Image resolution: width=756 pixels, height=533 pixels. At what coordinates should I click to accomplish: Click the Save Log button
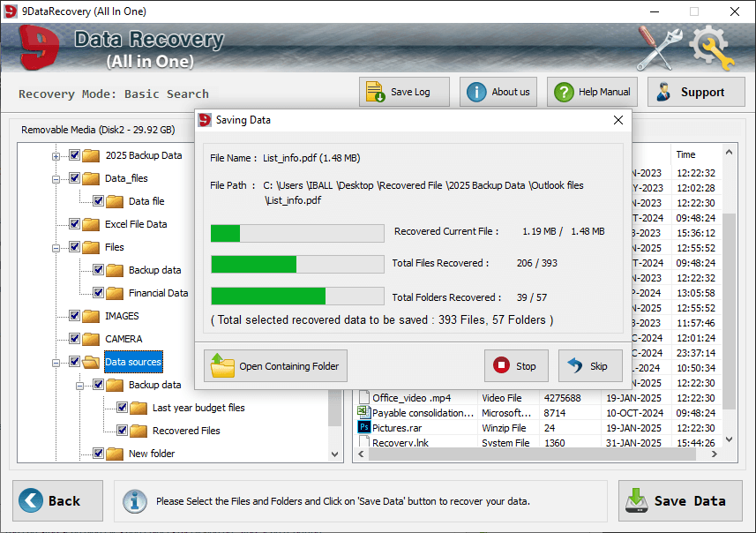click(404, 92)
